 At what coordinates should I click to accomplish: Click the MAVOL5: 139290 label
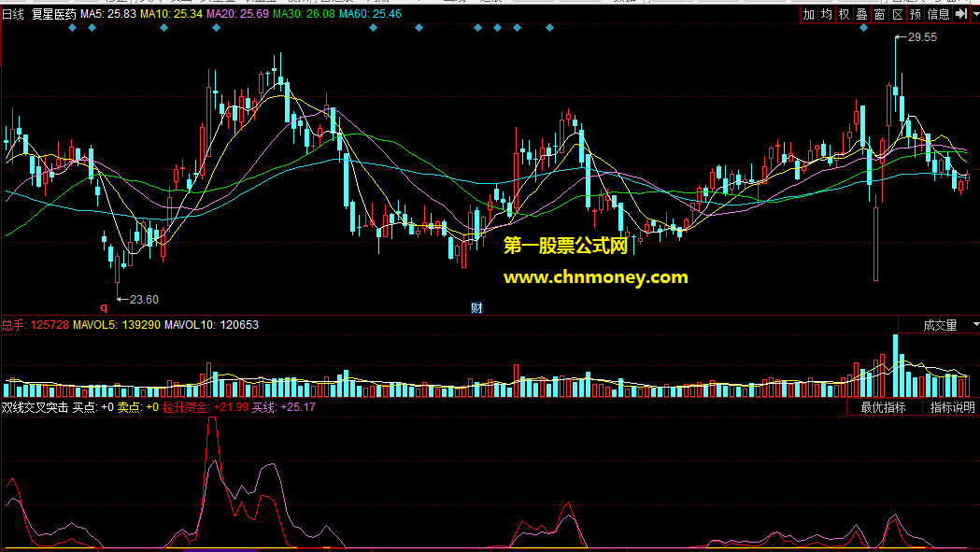pos(117,325)
